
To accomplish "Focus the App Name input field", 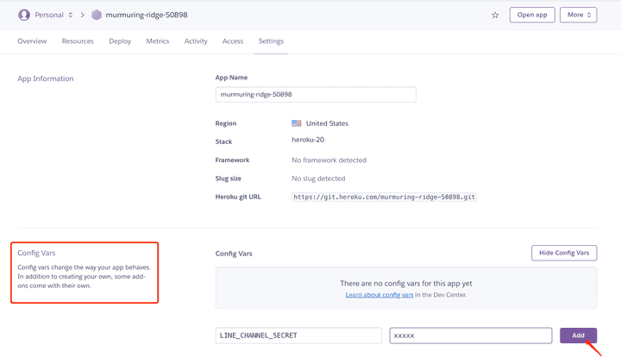I will (x=316, y=95).
